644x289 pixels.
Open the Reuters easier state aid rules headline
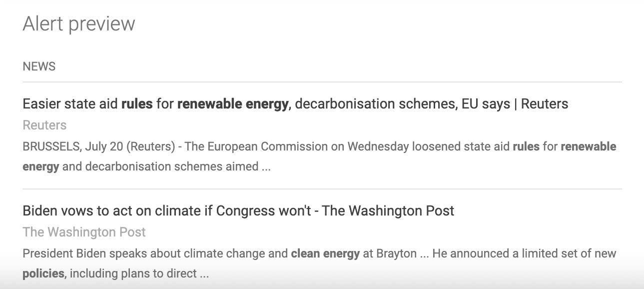pos(295,104)
